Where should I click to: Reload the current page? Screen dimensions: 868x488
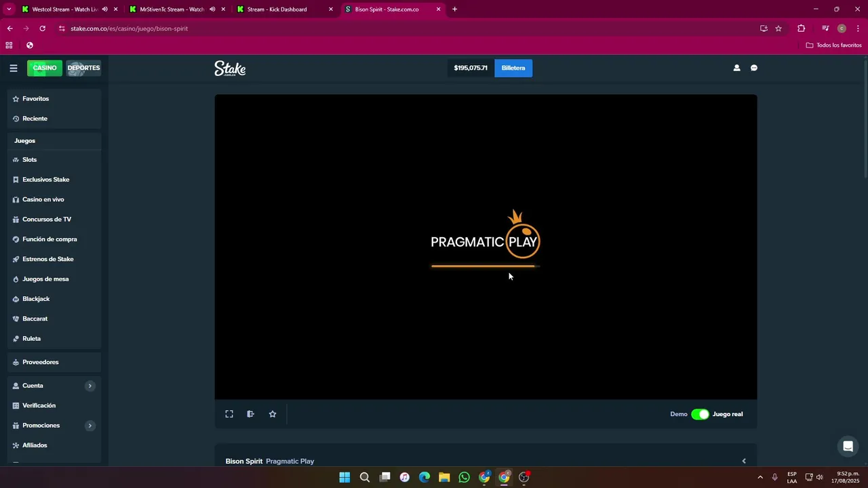(42, 28)
